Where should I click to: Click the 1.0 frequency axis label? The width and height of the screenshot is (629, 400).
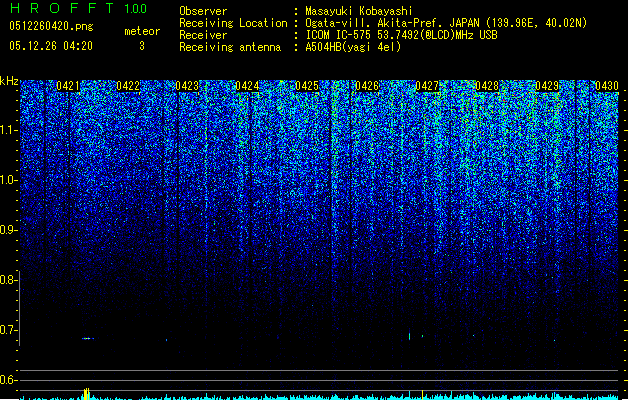coord(8,180)
